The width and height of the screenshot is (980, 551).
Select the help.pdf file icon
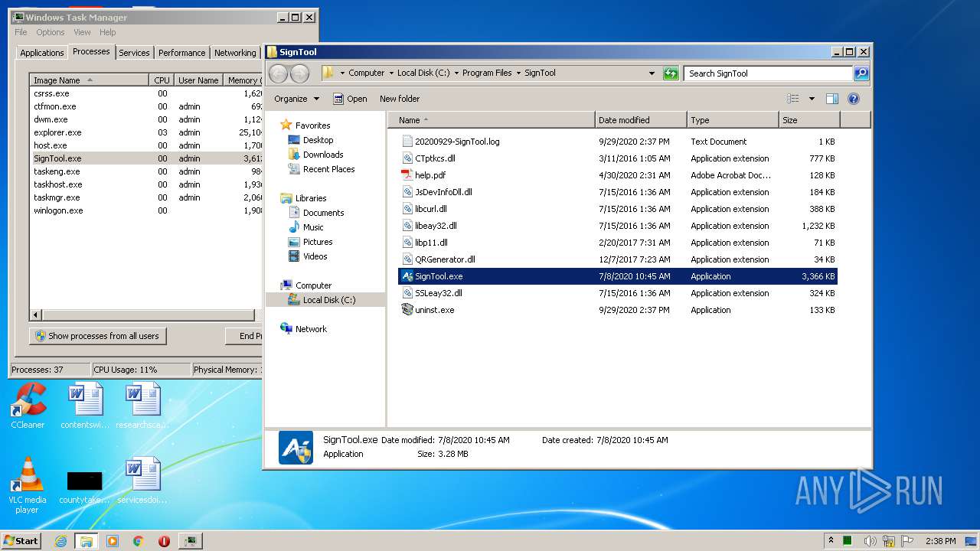click(x=407, y=175)
